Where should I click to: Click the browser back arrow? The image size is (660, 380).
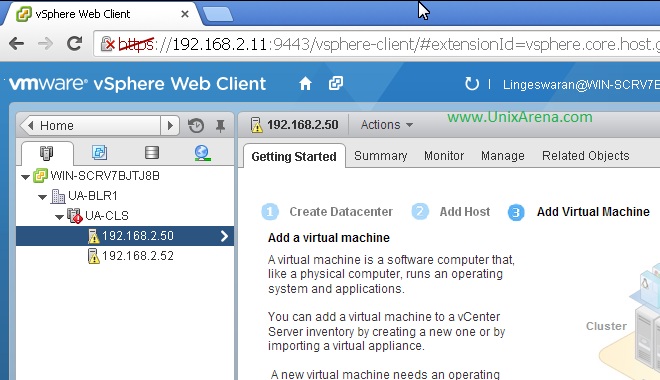click(16, 43)
